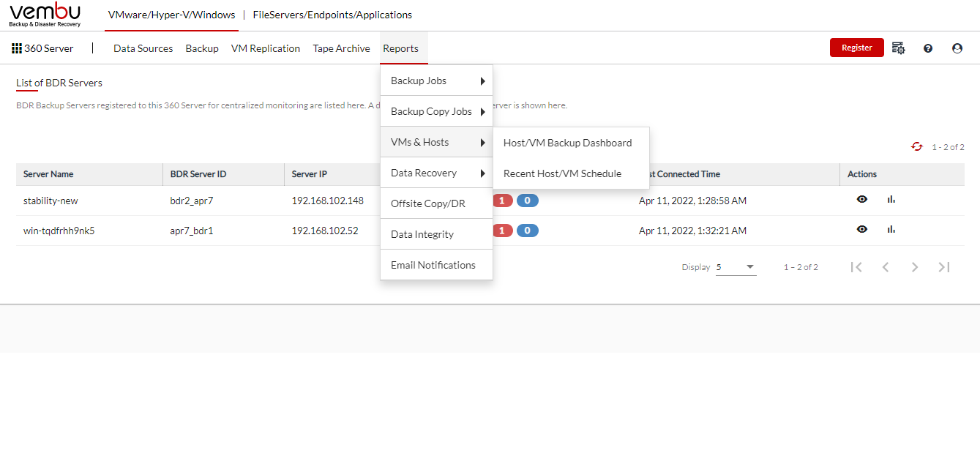Click connected time Apr 11, 2022, 1:32:21 AM
The height and width of the screenshot is (464, 980).
click(x=692, y=231)
